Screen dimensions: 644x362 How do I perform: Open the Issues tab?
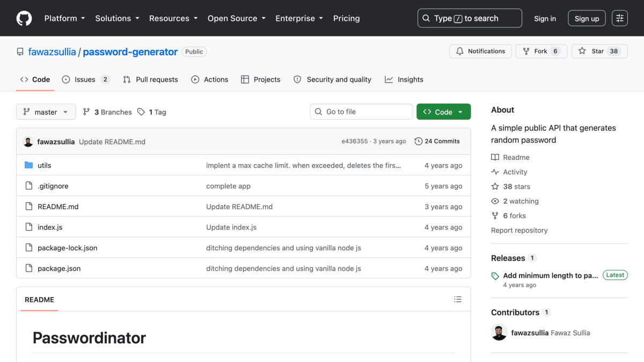coord(86,79)
